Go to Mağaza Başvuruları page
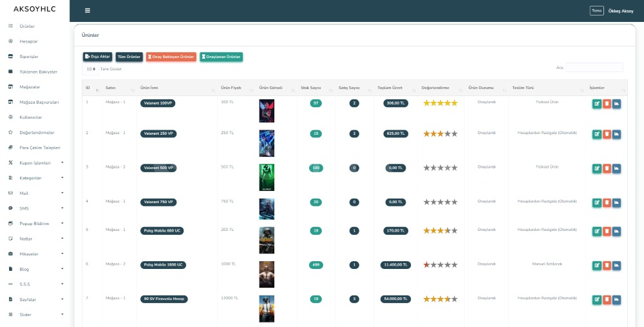This screenshot has width=644, height=327. click(39, 102)
